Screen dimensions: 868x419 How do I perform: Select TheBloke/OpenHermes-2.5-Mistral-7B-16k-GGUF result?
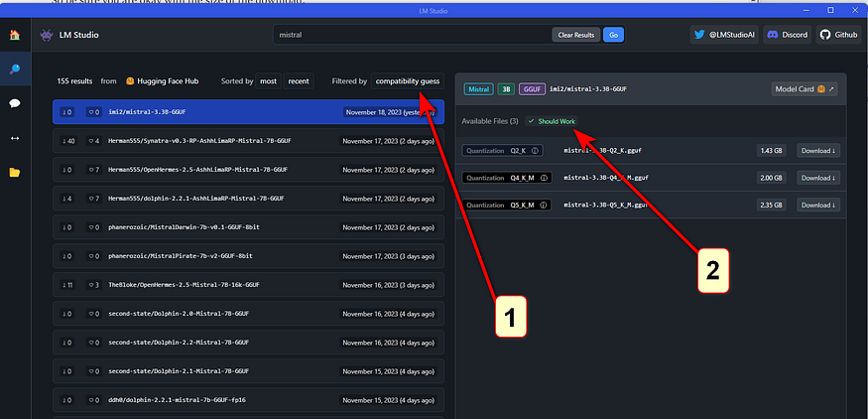pyautogui.click(x=248, y=285)
